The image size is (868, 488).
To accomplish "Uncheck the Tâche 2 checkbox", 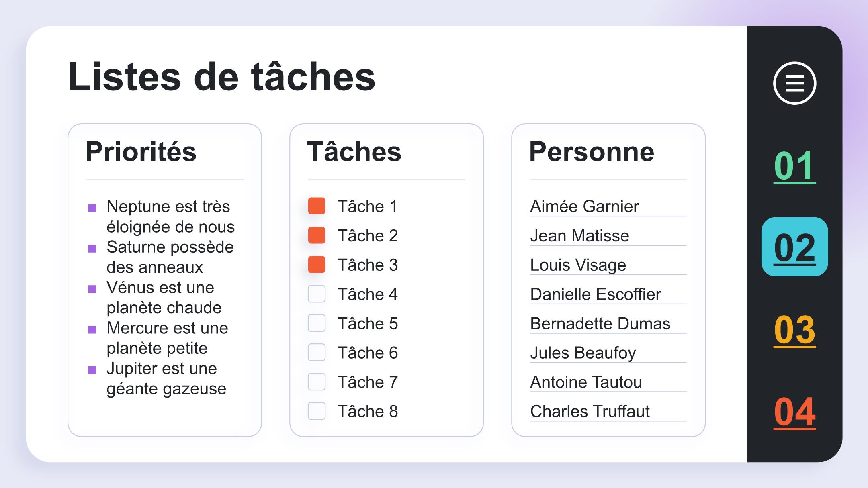I will click(x=317, y=235).
